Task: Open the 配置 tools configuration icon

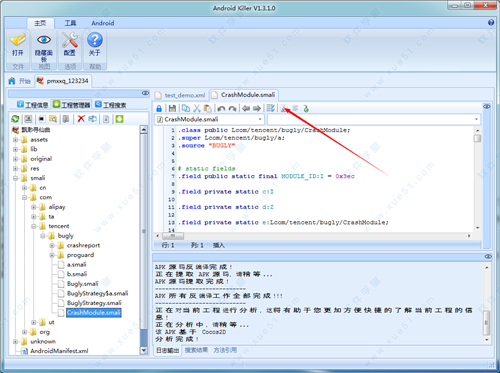Action: [70, 40]
